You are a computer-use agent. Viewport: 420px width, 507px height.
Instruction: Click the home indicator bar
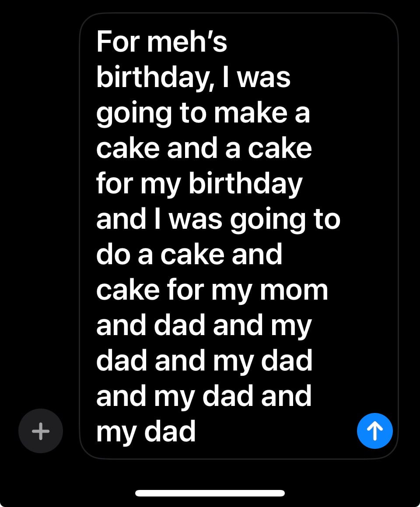(210, 493)
